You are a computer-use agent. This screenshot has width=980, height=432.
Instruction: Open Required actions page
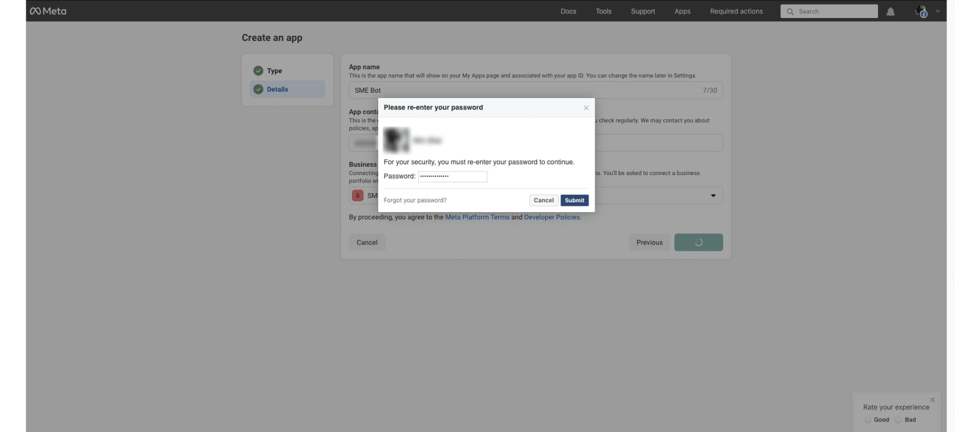(736, 11)
